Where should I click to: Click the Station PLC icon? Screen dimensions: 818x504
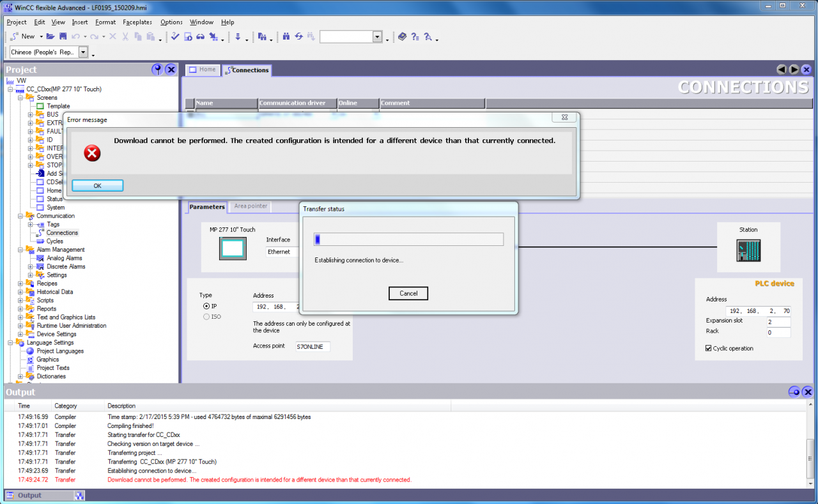click(748, 250)
